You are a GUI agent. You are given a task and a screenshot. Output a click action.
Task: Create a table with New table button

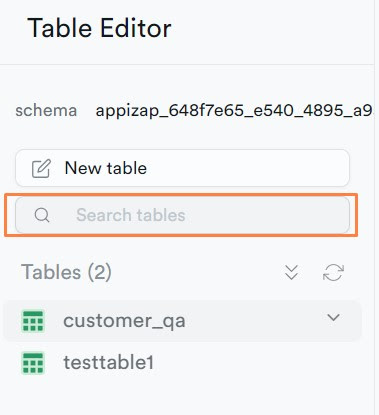pos(182,168)
